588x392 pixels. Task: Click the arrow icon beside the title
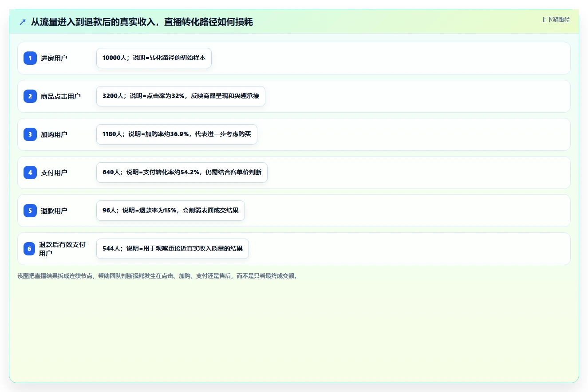tap(23, 22)
